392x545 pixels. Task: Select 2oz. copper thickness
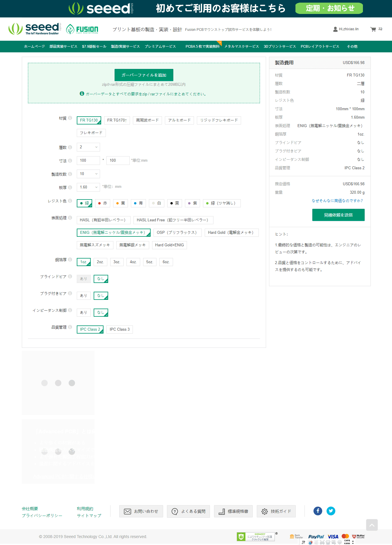[100, 262]
